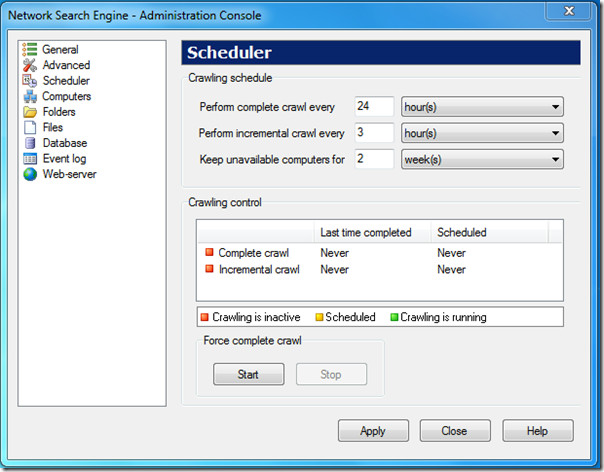Open the Database section
This screenshot has width=604, height=472.
65,143
